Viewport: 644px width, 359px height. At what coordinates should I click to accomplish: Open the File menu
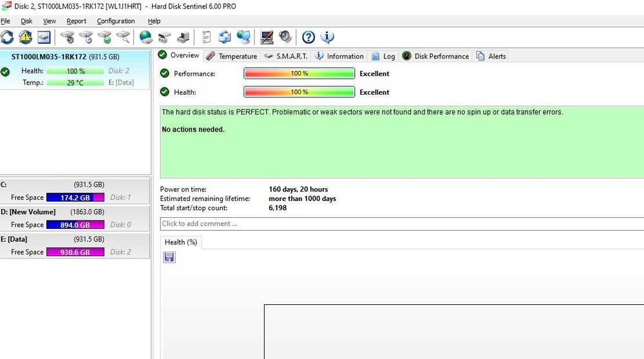(5, 21)
